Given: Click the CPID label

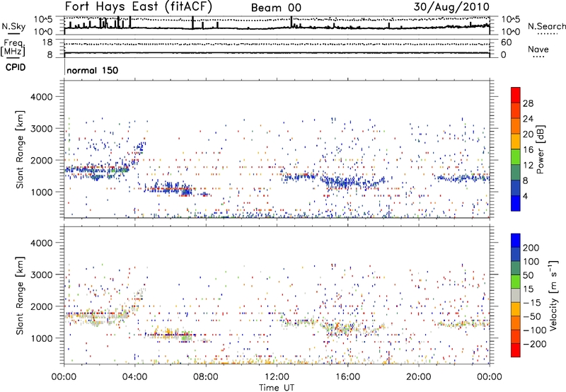Looking at the screenshot, I should tap(16, 67).
